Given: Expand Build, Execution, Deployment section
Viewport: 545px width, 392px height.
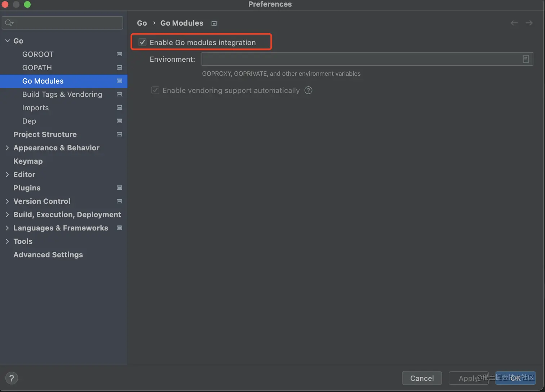Looking at the screenshot, I should (7, 215).
